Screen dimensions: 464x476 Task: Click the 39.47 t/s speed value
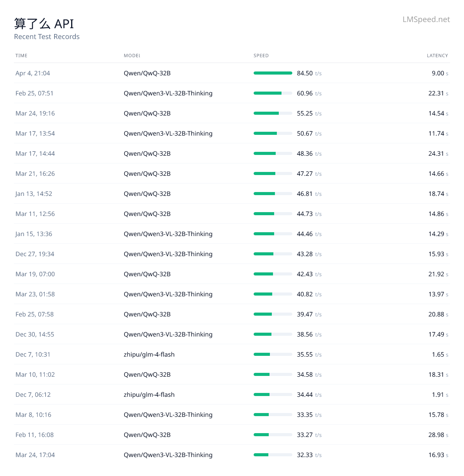(x=309, y=314)
